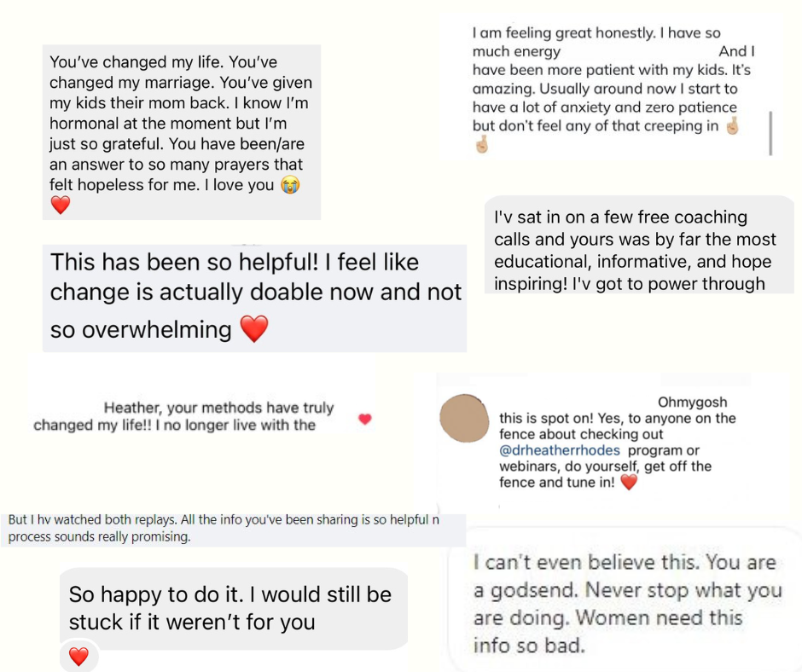Click the small pink heart beside Heather's message

(364, 419)
